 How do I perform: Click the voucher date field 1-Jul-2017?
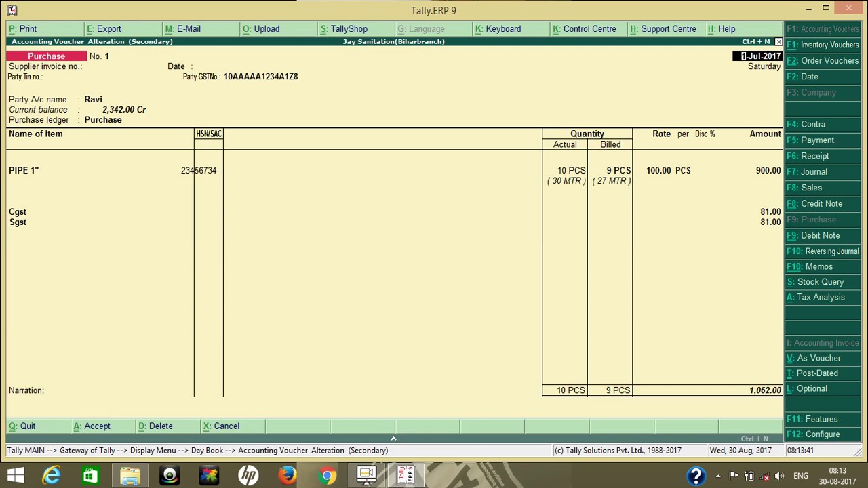click(757, 56)
